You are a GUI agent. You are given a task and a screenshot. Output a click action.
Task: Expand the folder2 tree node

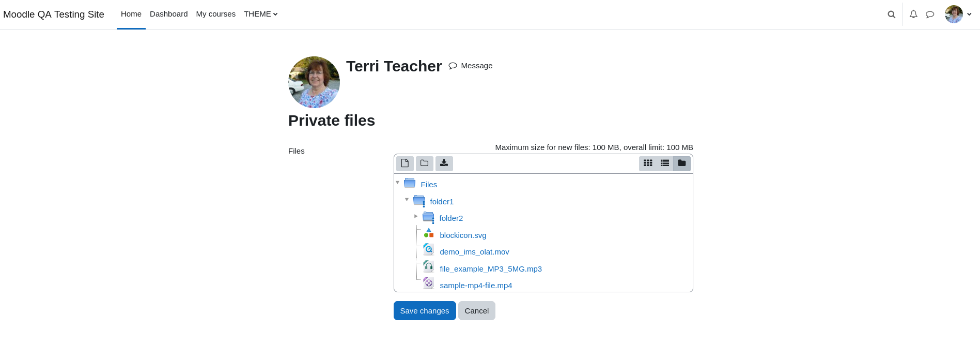click(x=416, y=216)
